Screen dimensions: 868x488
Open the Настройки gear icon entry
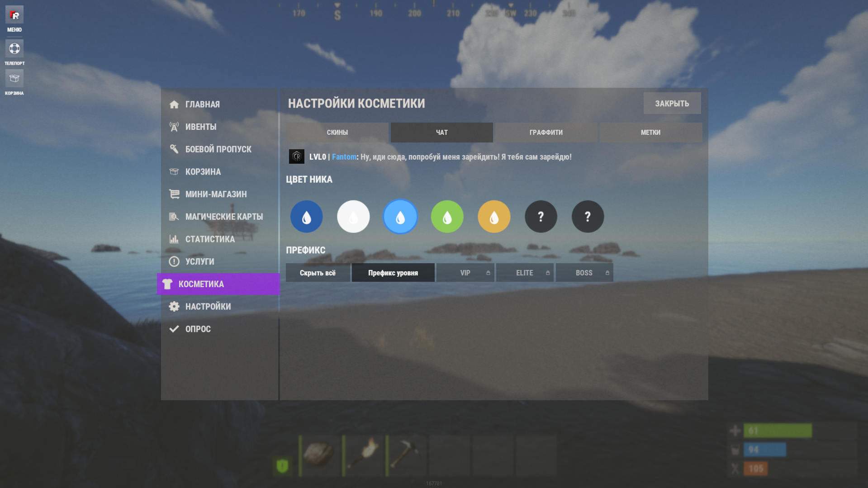174,307
